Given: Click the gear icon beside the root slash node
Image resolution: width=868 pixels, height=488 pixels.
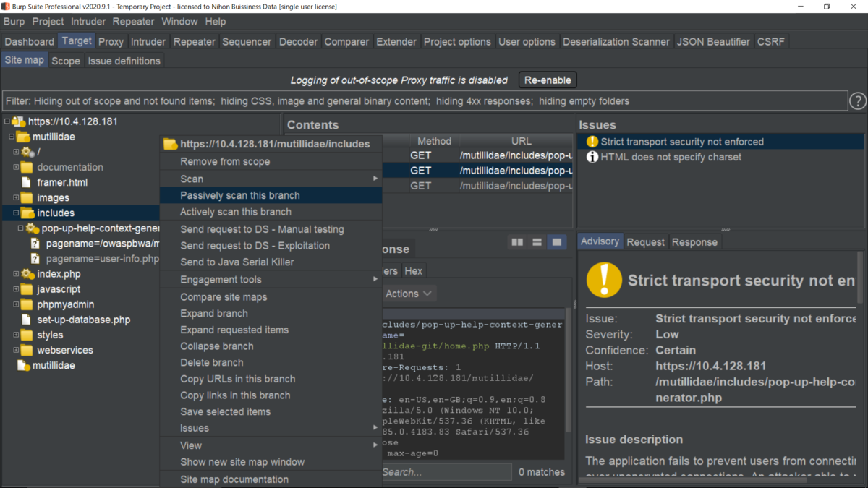Looking at the screenshot, I should pos(27,152).
